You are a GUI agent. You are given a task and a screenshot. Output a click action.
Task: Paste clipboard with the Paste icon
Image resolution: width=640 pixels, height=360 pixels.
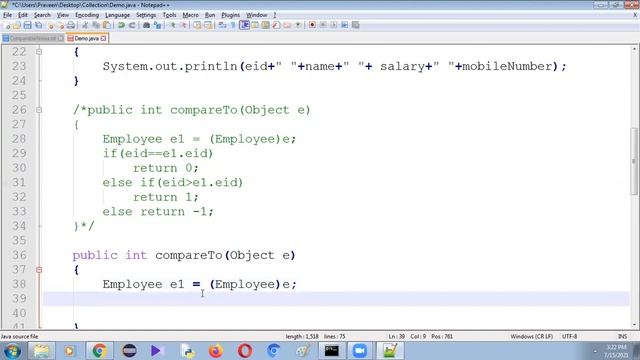[107, 25]
